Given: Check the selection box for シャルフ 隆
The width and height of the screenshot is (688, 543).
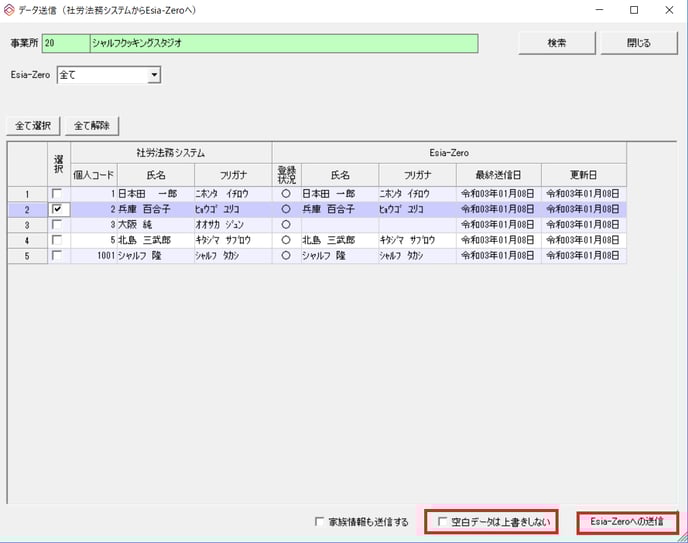Looking at the screenshot, I should point(57,255).
